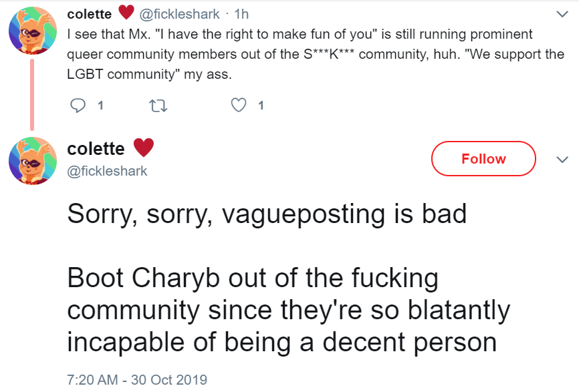579x392 pixels.
Task: Open the 1h timestamp link
Action: pyautogui.click(x=240, y=13)
